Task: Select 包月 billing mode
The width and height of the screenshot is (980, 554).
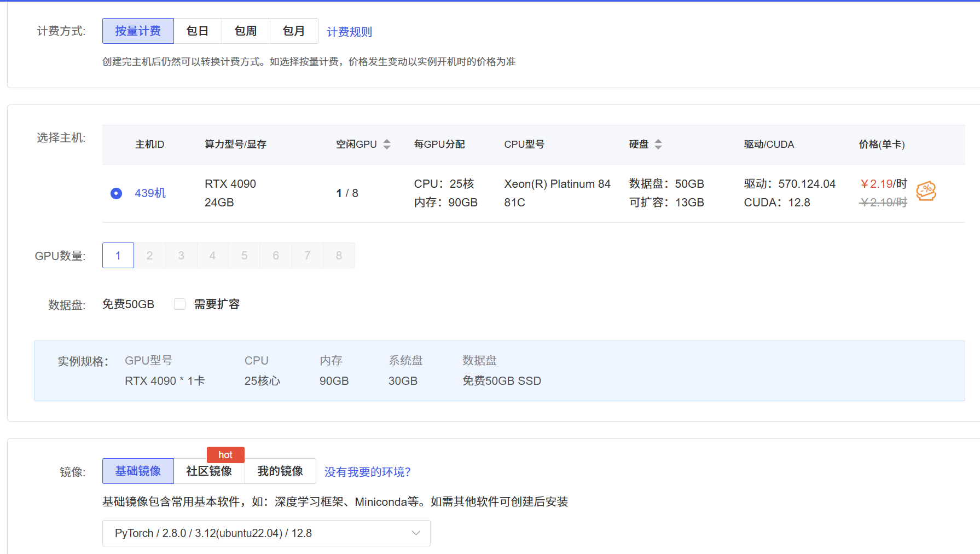Action: coord(294,31)
